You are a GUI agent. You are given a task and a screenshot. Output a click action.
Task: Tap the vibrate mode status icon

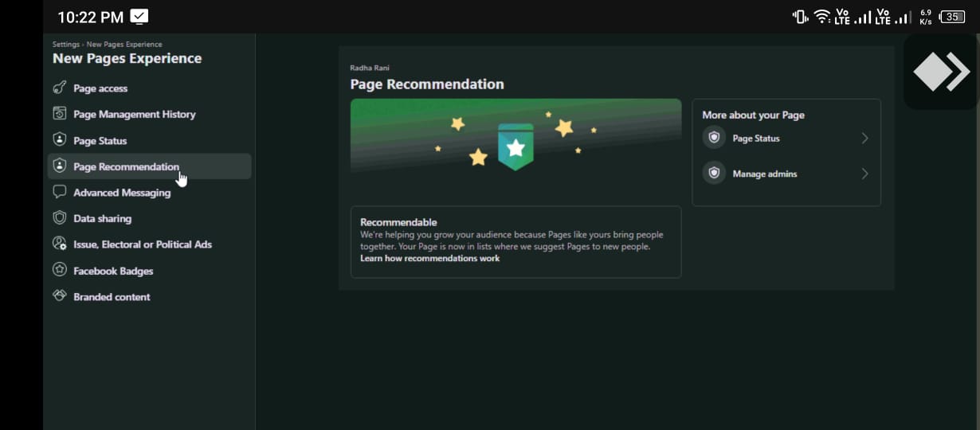[801, 17]
